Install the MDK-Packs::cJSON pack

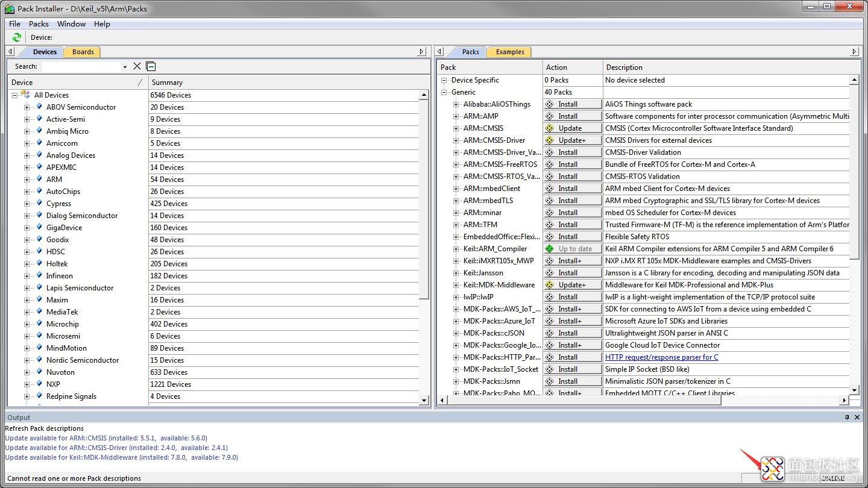point(573,333)
